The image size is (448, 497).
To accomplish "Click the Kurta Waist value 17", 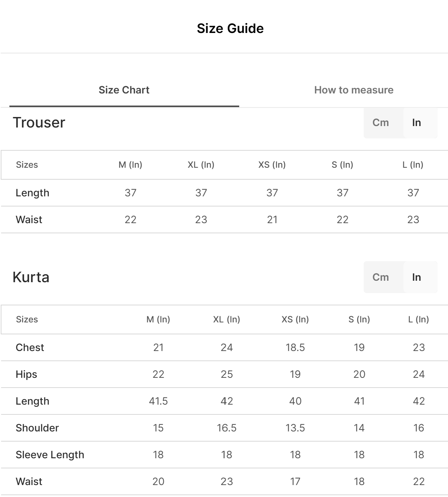I will 295,481.
